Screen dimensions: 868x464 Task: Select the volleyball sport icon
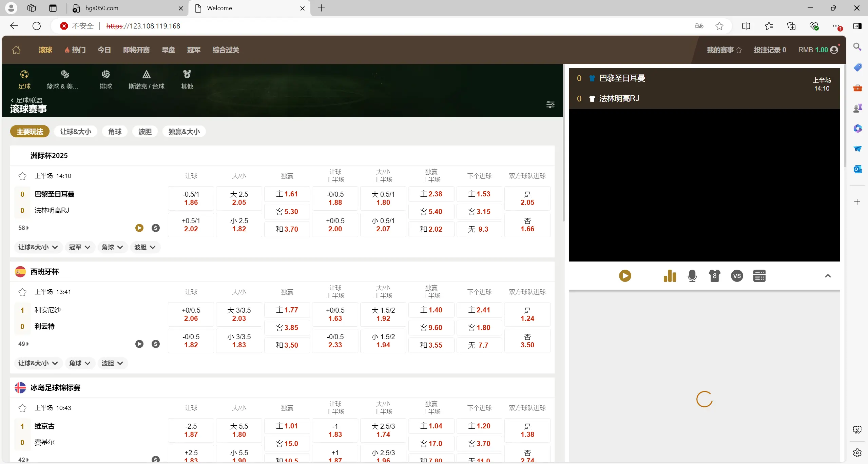pos(105,74)
